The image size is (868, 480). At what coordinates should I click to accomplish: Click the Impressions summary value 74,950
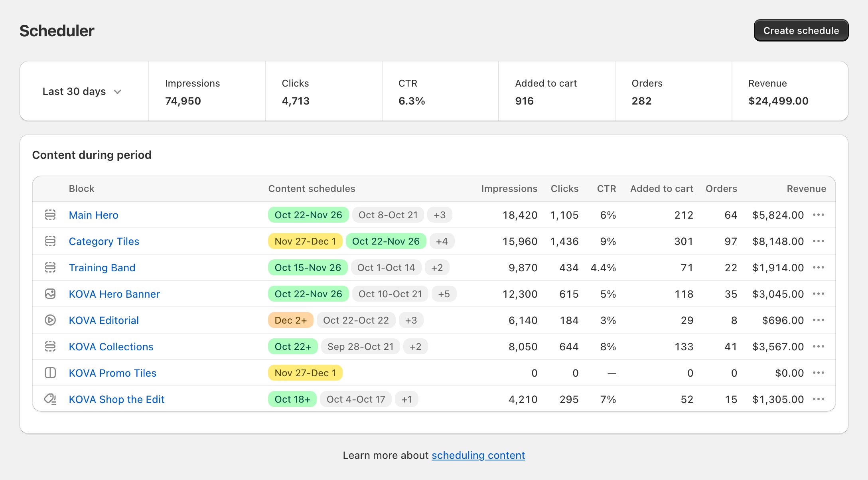(183, 101)
